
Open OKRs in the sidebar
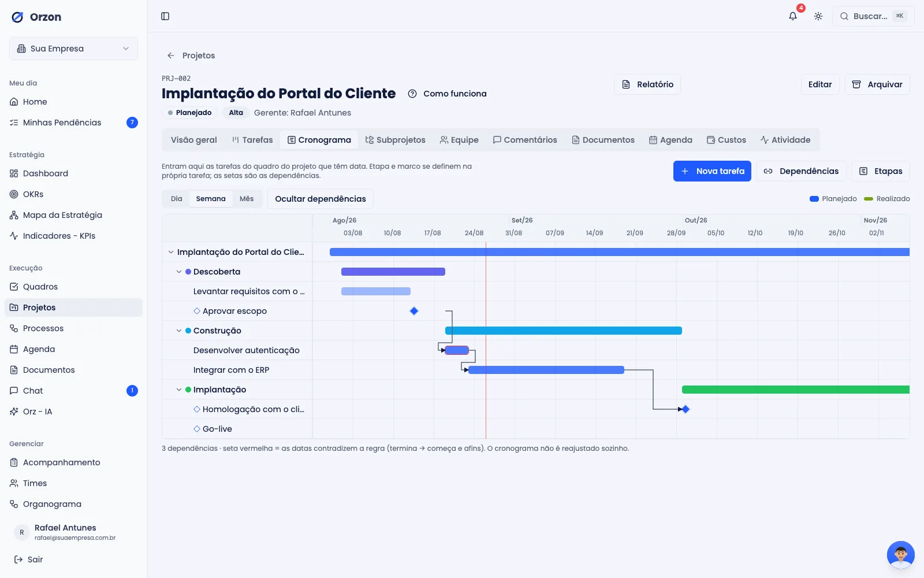point(73,194)
